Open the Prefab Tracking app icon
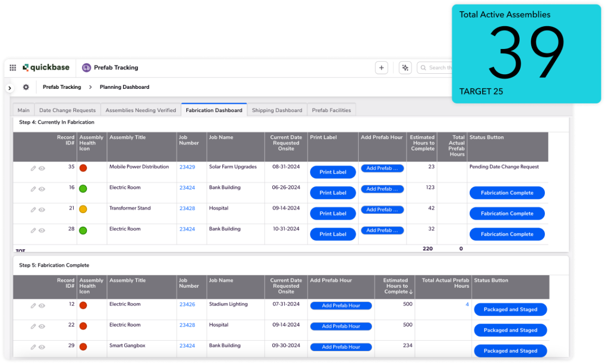The image size is (606, 364). (86, 67)
